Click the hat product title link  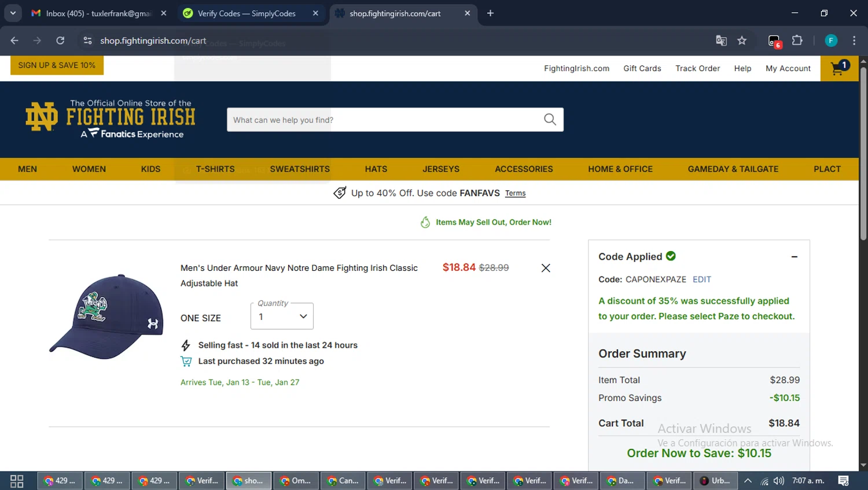tap(299, 275)
